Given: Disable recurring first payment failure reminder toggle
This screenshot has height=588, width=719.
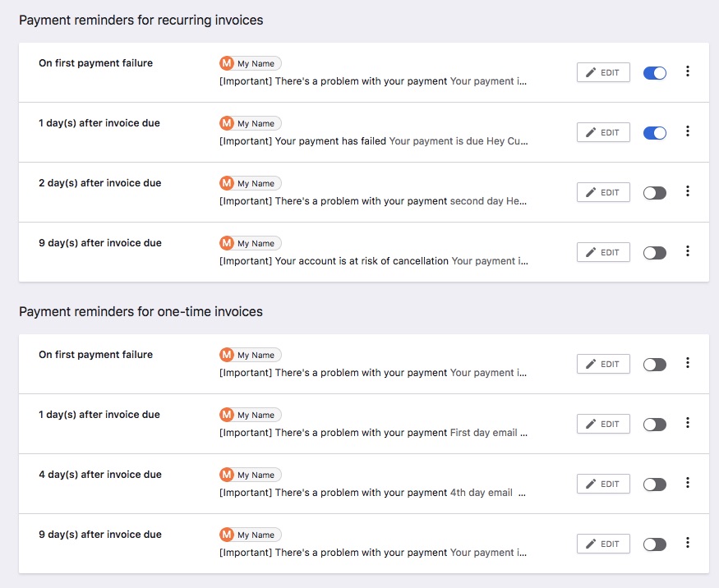Looking at the screenshot, I should click(x=654, y=73).
